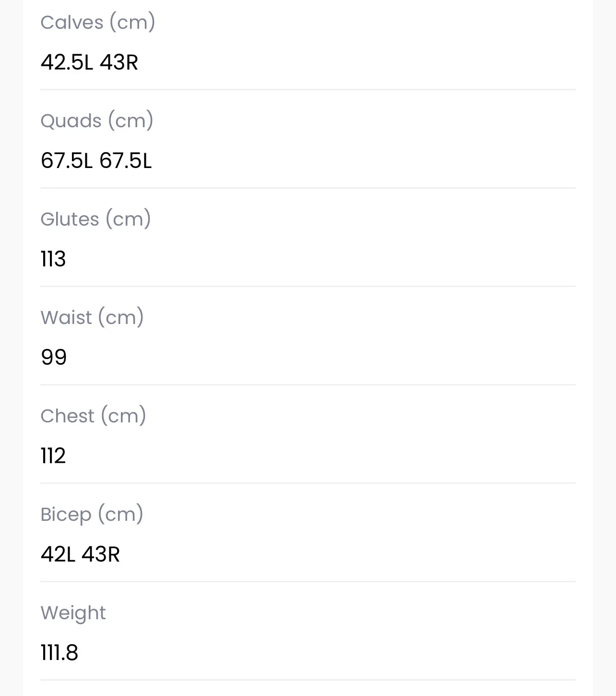Click the second 67.5L in Quads field

(126, 160)
